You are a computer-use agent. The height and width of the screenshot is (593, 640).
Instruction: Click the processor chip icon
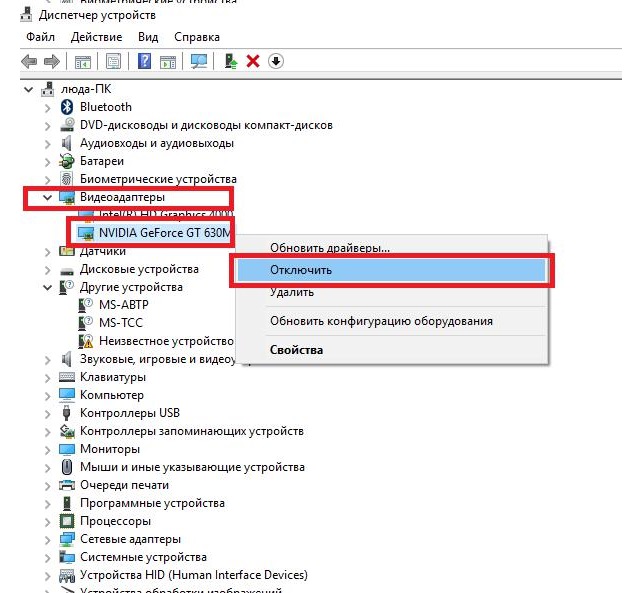[x=67, y=521]
